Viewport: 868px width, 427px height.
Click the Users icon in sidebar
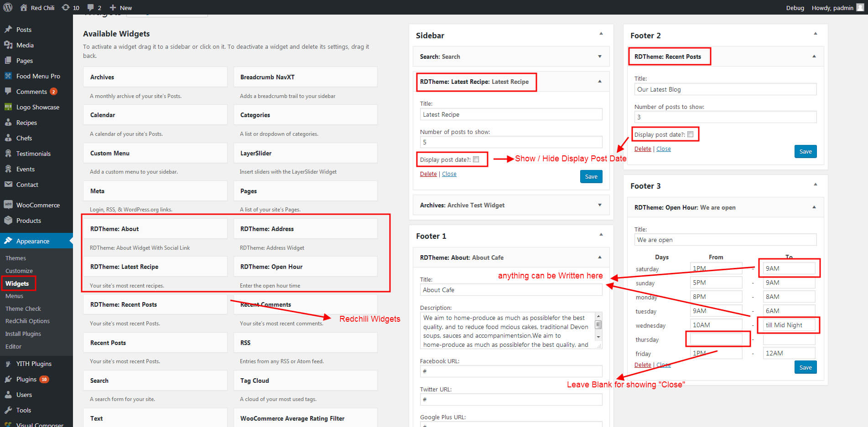pos(8,395)
